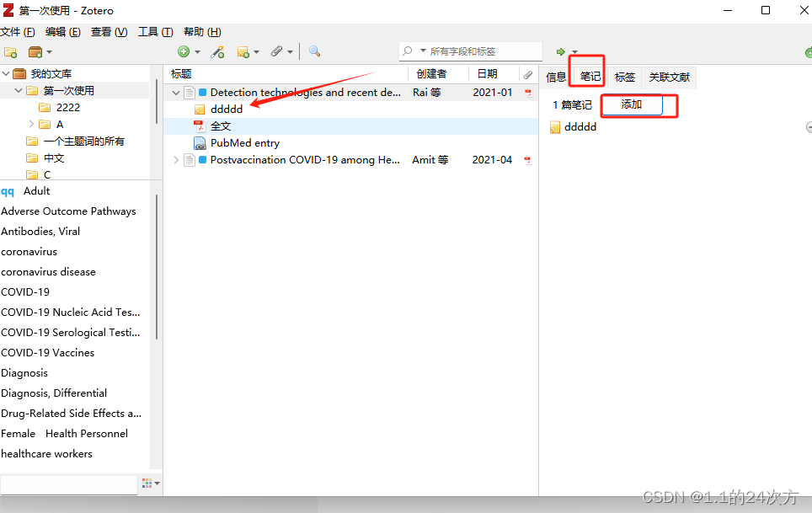Filter by the coronavirus tag

pyautogui.click(x=29, y=252)
